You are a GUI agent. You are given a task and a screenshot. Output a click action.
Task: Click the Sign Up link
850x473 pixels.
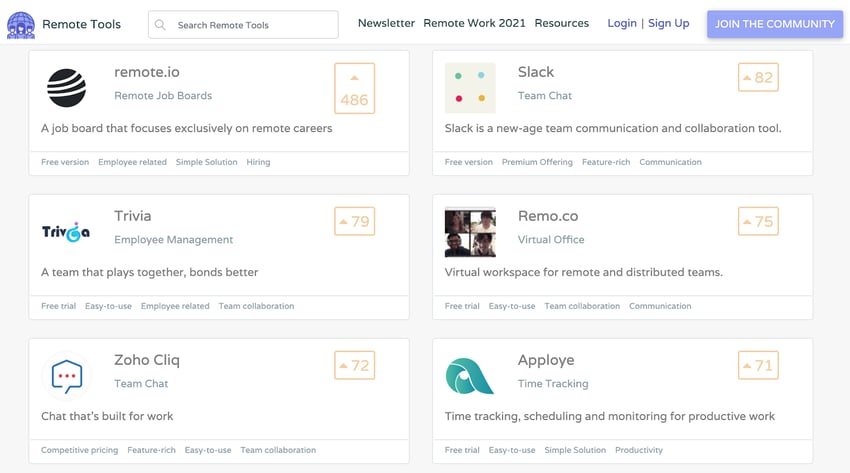tap(668, 23)
